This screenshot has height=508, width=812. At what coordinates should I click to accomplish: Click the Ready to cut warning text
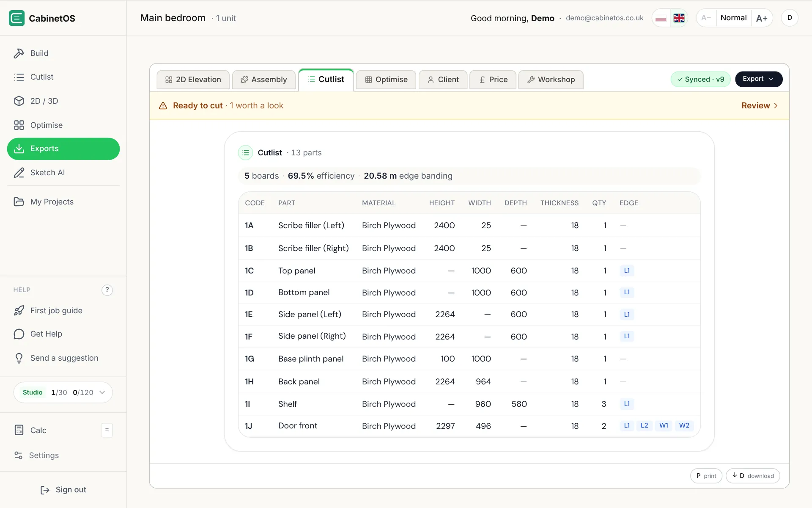point(198,106)
